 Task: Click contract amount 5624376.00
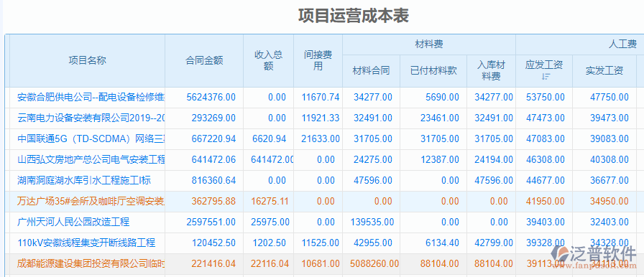[x=211, y=97]
